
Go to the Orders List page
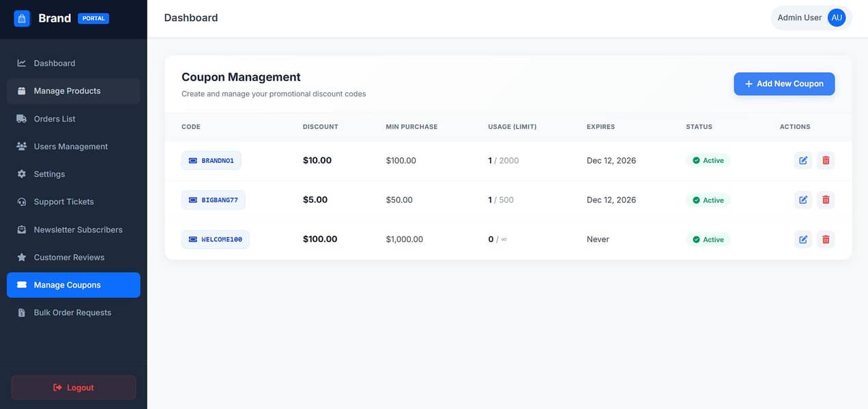click(x=74, y=119)
